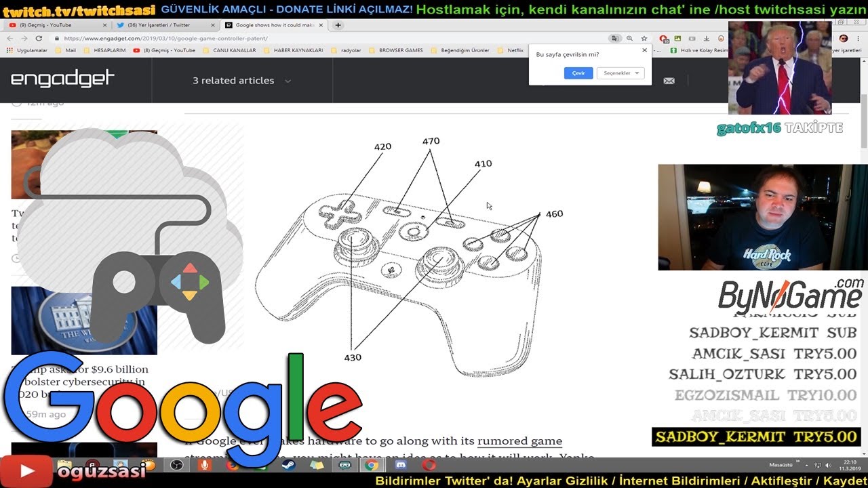Switch to the Geçmiş - YouTube tab

tap(56, 25)
